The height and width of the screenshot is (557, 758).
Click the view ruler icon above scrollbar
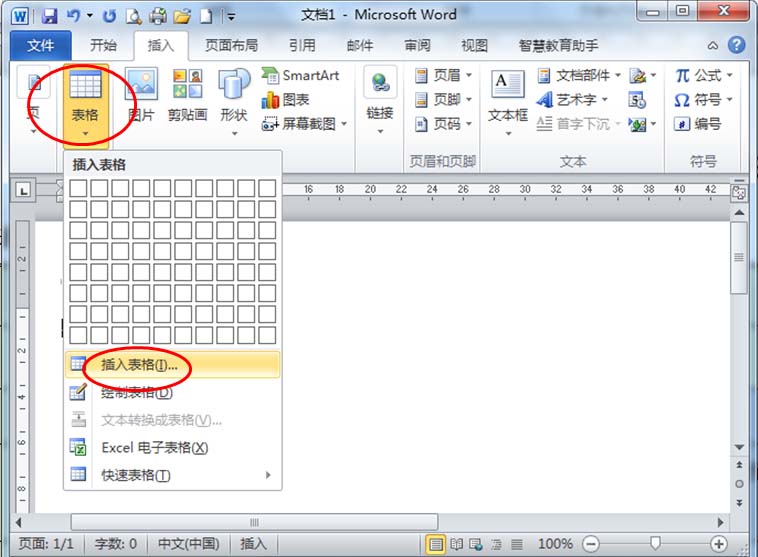(739, 192)
